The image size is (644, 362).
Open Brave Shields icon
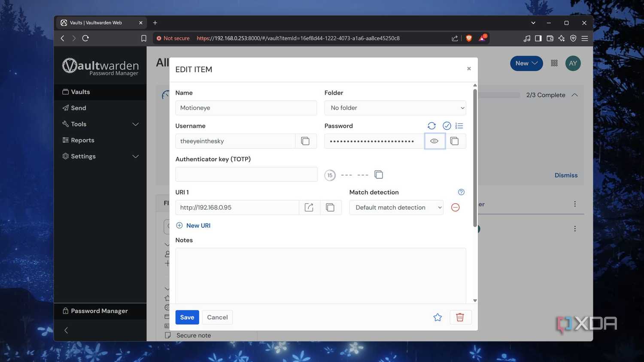[469, 38]
